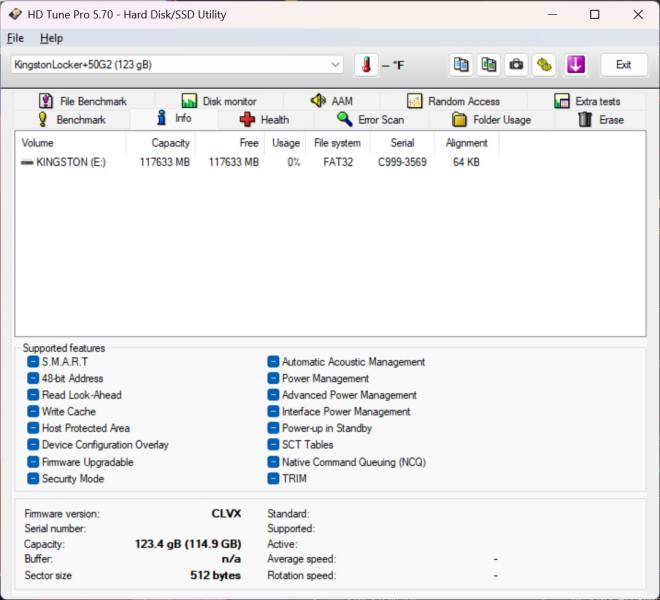
Task: Click the 123.4 gB capacity value
Action: point(188,544)
